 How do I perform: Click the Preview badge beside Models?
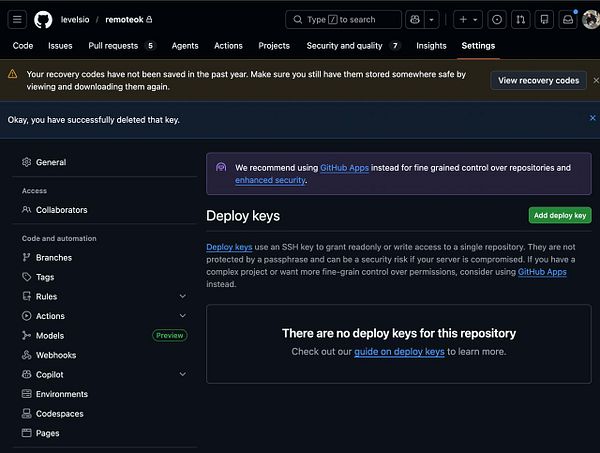[170, 336]
